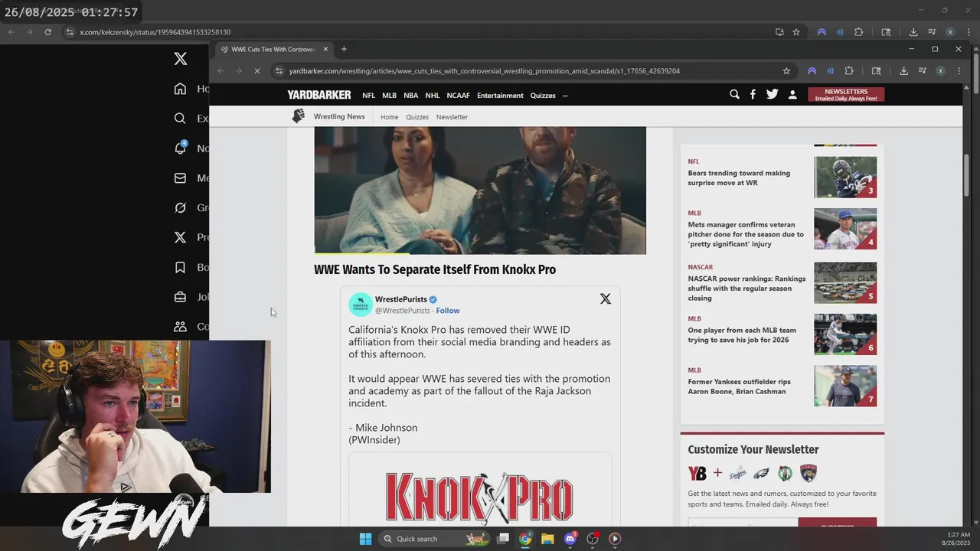Open a new tab in front window
980x551 pixels.
344,49
